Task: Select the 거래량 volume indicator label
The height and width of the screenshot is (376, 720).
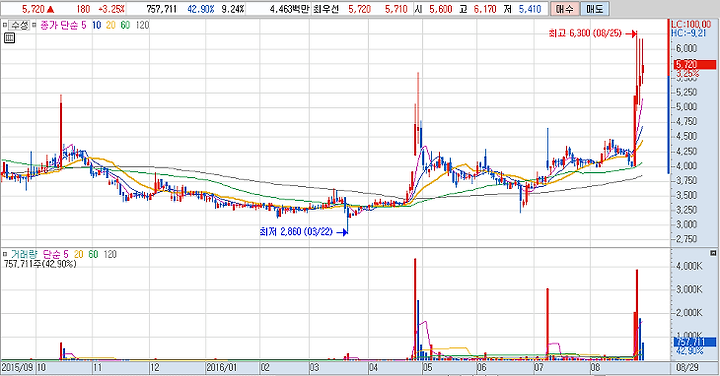Action: [23, 254]
